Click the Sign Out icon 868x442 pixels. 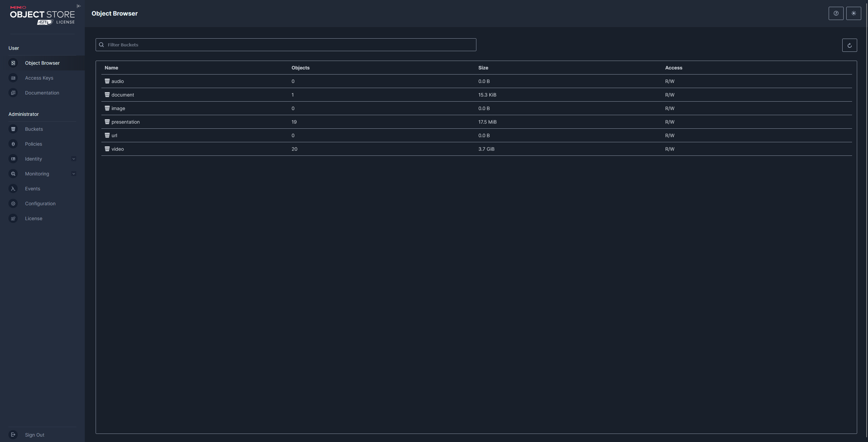tap(13, 435)
